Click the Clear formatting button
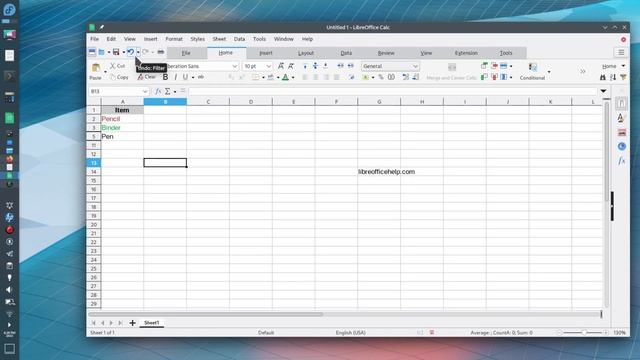Image resolution: width=640 pixels, height=360 pixels. click(x=147, y=77)
